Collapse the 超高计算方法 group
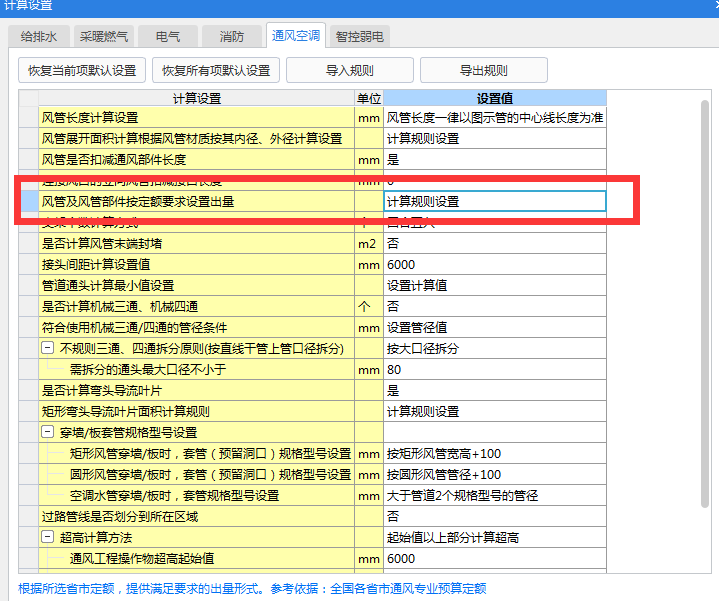 click(x=47, y=538)
